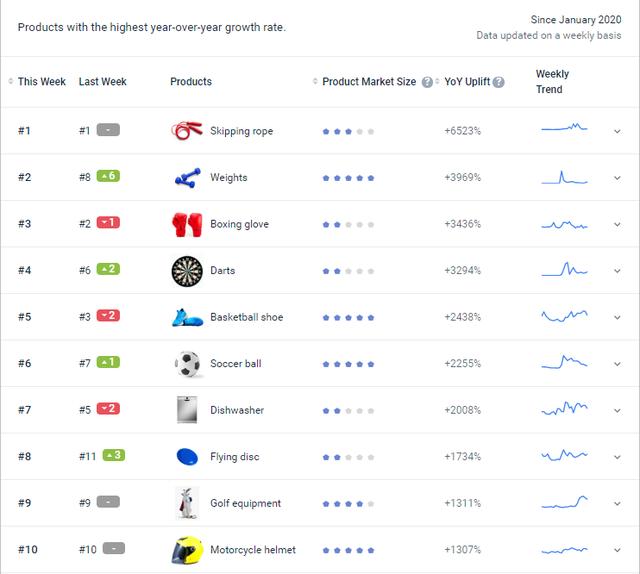Click the Product Market Size help icon

(427, 82)
